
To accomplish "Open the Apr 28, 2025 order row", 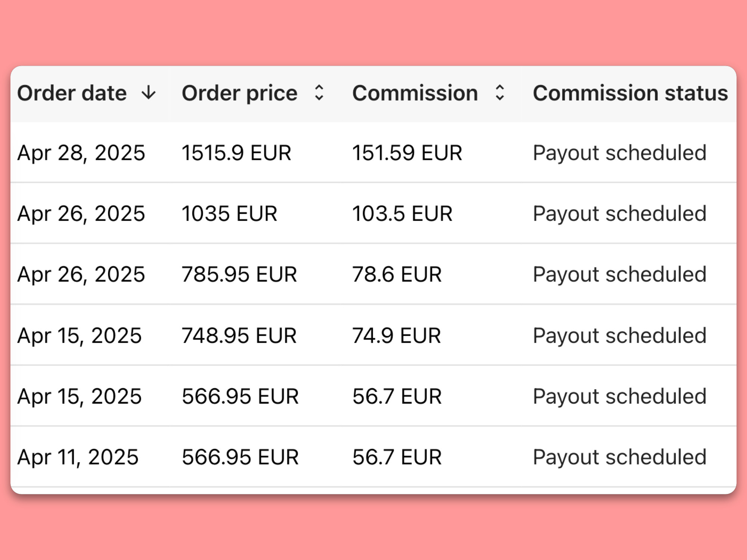I will coord(373,153).
